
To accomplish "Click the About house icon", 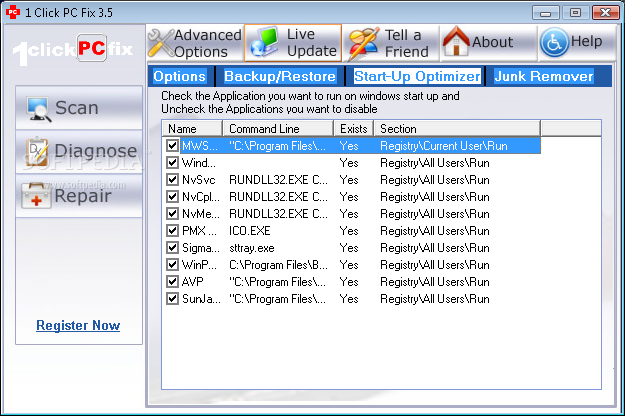I will (x=456, y=41).
